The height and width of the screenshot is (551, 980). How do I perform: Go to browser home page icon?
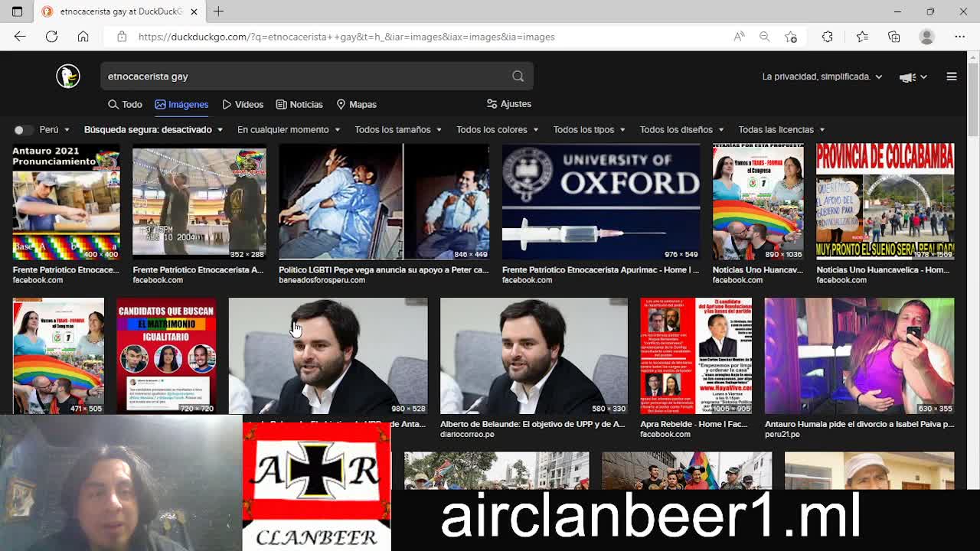click(83, 37)
